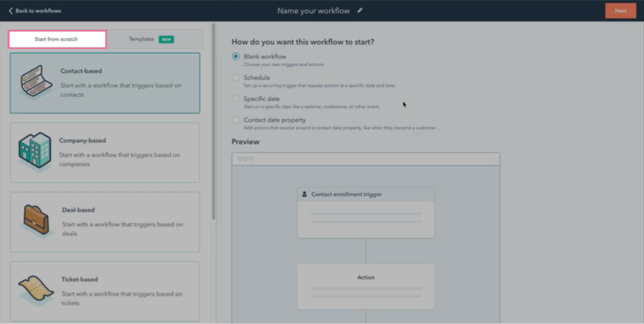The height and width of the screenshot is (324, 644).
Task: Click 'triggers based on deals' description
Action: coord(123,229)
